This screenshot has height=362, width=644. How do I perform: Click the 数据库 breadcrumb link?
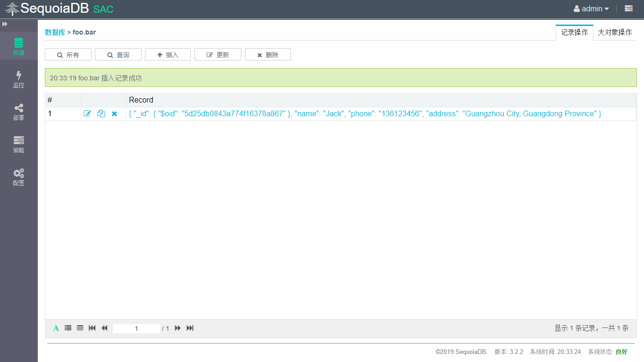coord(55,33)
